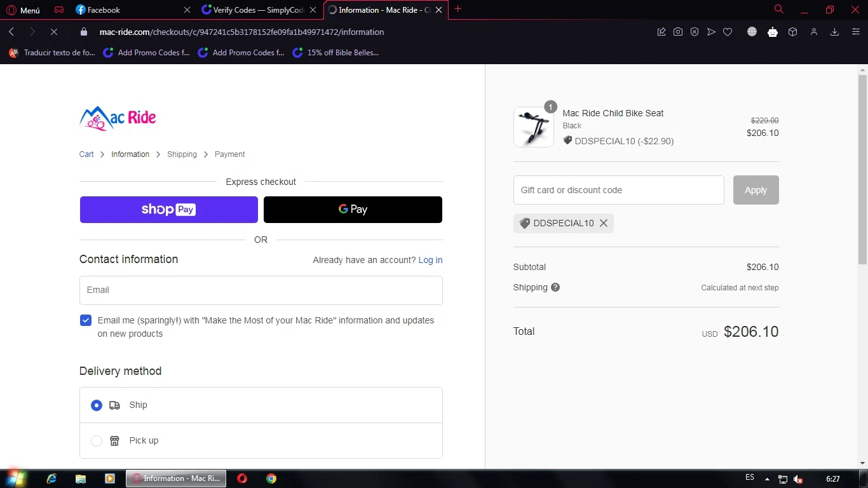The image size is (868, 488).
Task: Open Windows Media Player on taskbar
Action: click(x=110, y=478)
